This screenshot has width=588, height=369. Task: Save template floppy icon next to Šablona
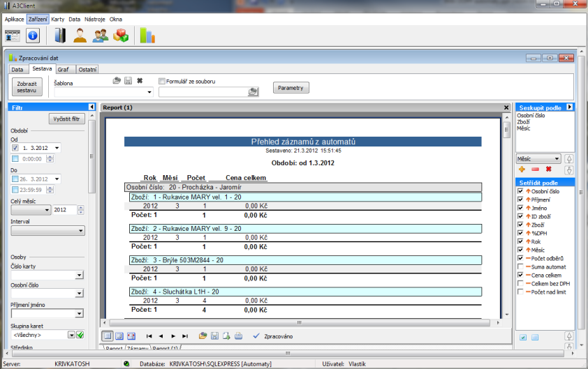tap(128, 80)
